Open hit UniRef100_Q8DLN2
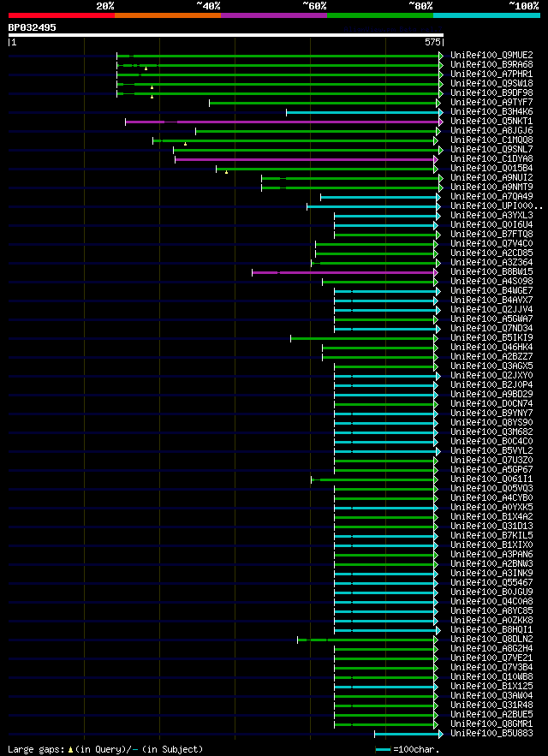548x756 pixels. coord(491,640)
